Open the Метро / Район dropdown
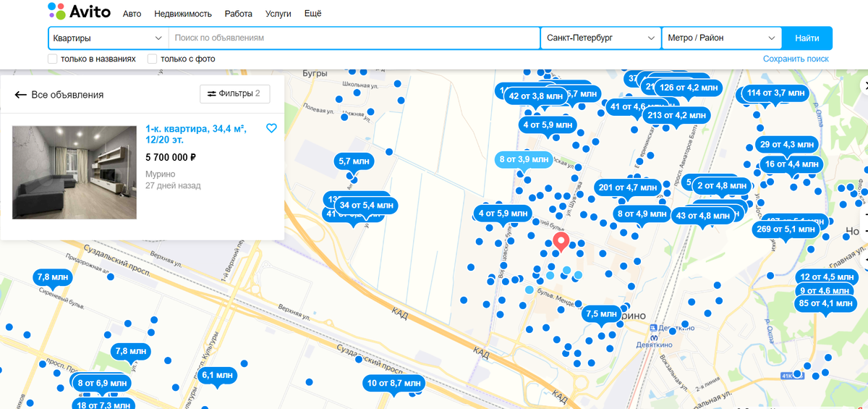868x409 pixels. (x=721, y=38)
